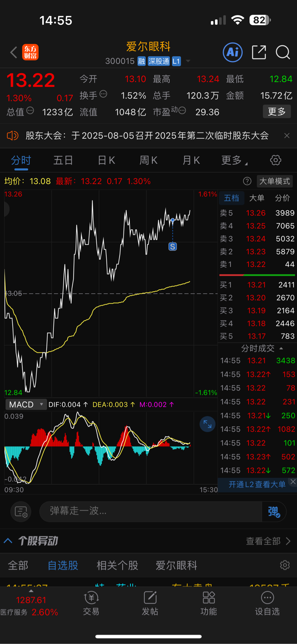This screenshot has width=297, height=644.
Task: Open the search magnifier icon
Action: tap(283, 52)
